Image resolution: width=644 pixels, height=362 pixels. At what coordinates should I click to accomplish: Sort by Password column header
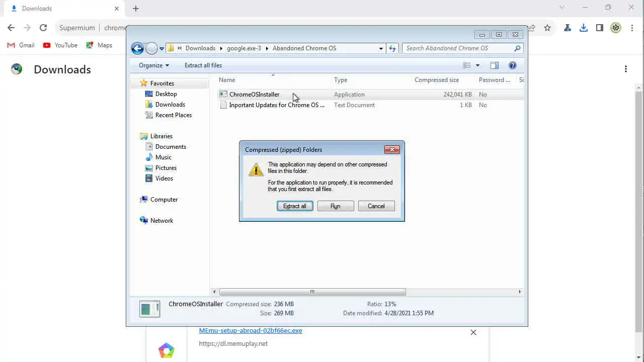[x=496, y=80]
